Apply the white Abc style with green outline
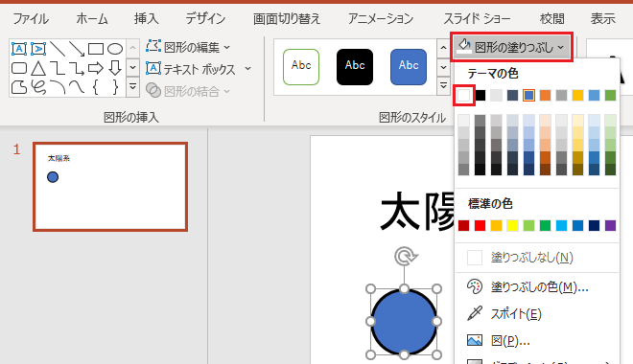 point(301,67)
